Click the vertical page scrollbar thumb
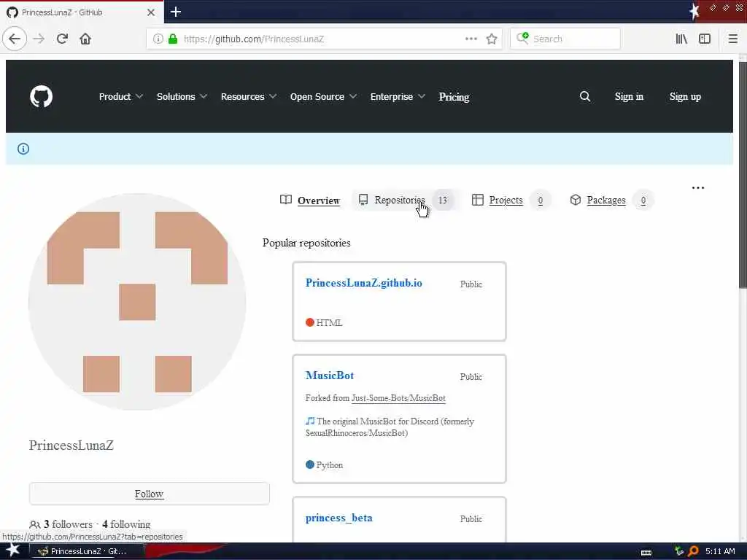The height and width of the screenshot is (560, 747). (x=743, y=174)
